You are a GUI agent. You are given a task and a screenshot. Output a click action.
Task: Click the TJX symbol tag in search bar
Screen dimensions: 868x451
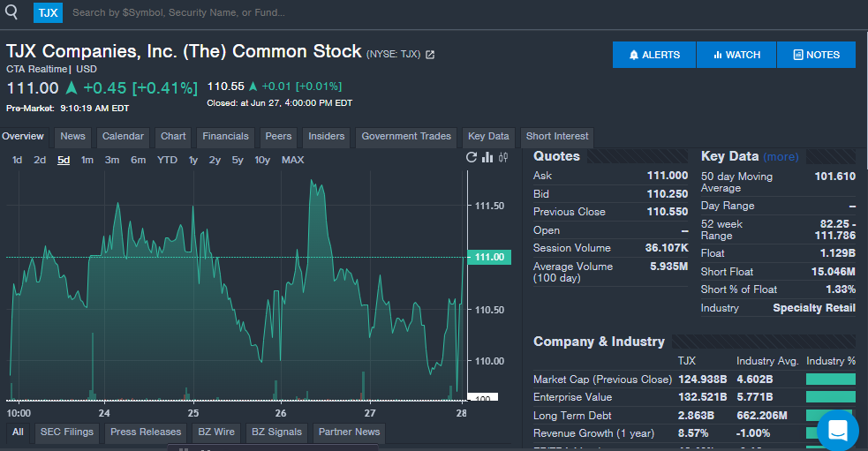[x=49, y=12]
